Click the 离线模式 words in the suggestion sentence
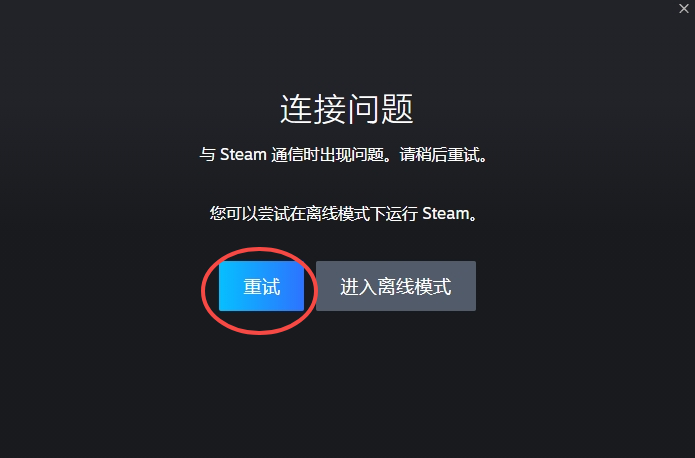 pyautogui.click(x=338, y=214)
